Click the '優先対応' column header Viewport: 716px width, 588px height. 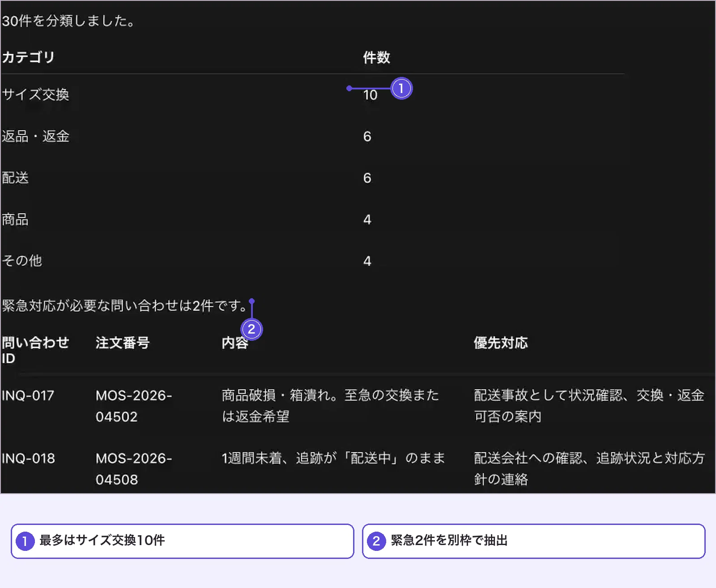tap(501, 343)
